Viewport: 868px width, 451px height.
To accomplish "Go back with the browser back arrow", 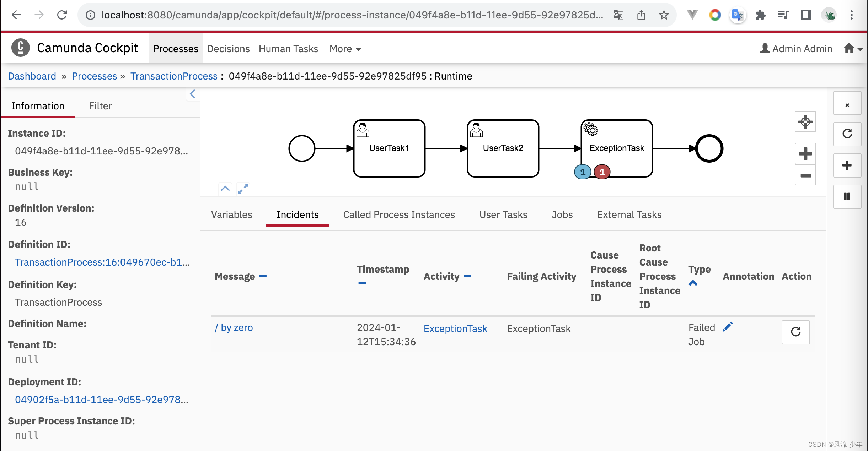I will tap(16, 15).
